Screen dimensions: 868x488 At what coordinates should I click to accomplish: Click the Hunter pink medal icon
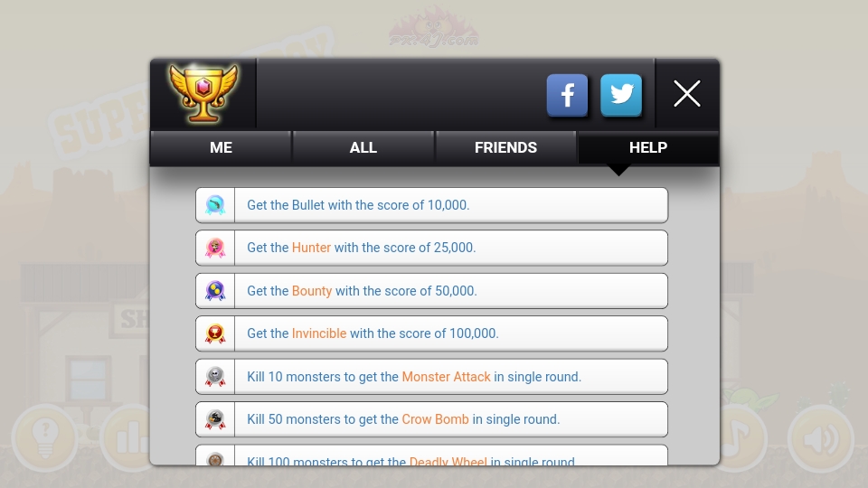(x=215, y=248)
